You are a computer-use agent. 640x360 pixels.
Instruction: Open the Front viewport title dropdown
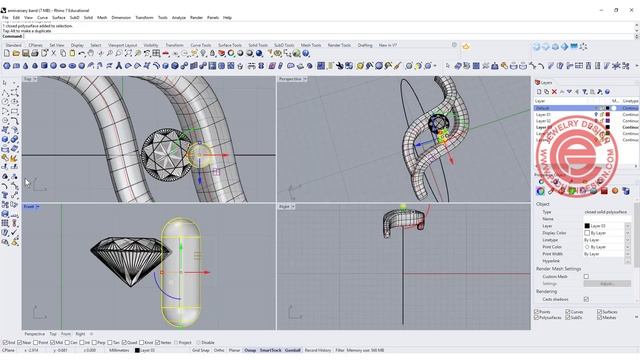coord(37,207)
